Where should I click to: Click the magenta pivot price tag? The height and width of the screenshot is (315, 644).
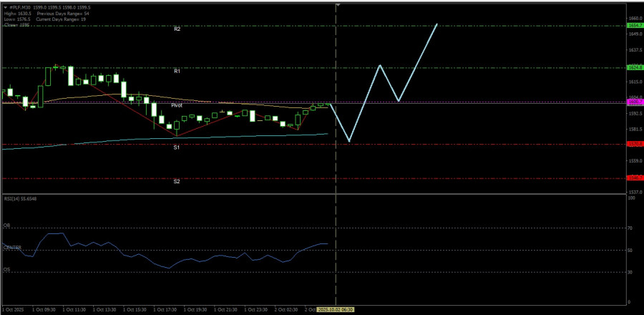[x=634, y=102]
